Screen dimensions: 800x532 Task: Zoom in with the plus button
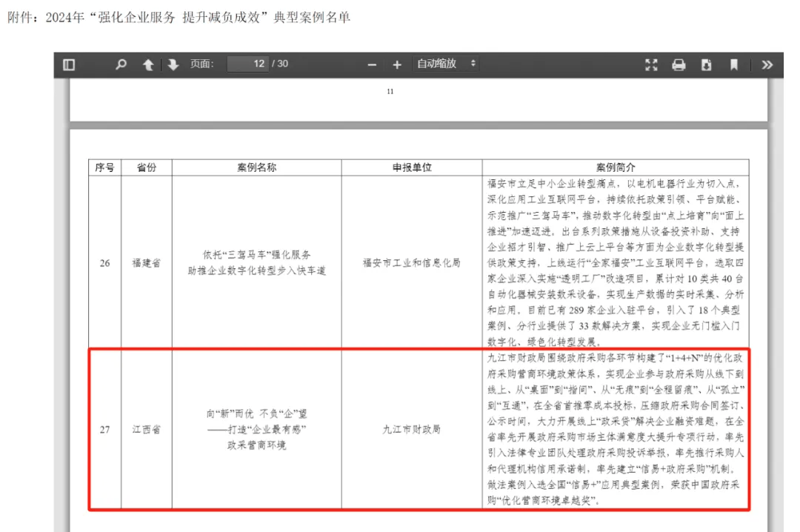(397, 65)
